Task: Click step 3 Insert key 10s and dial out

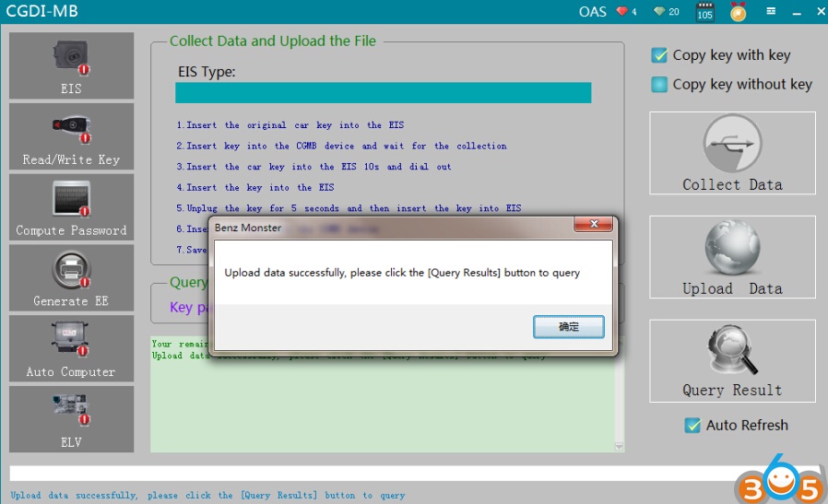Action: tap(313, 166)
